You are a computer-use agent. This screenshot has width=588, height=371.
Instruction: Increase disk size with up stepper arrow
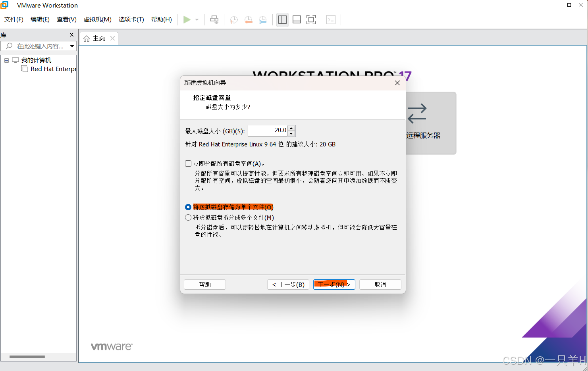pyautogui.click(x=291, y=128)
